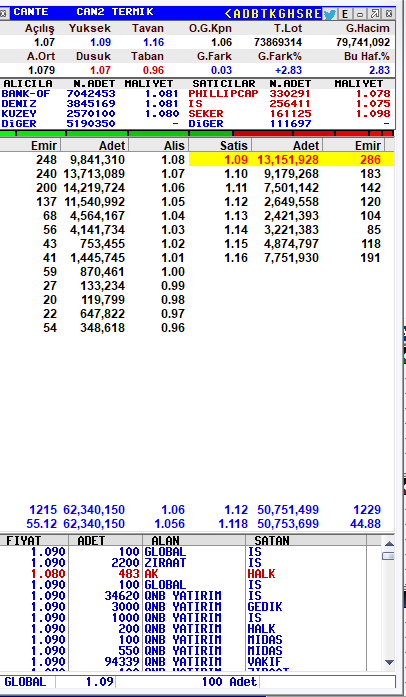Select the yellow 'G' shortcut in title bar
This screenshot has width=406, height=697.
coord(282,14)
